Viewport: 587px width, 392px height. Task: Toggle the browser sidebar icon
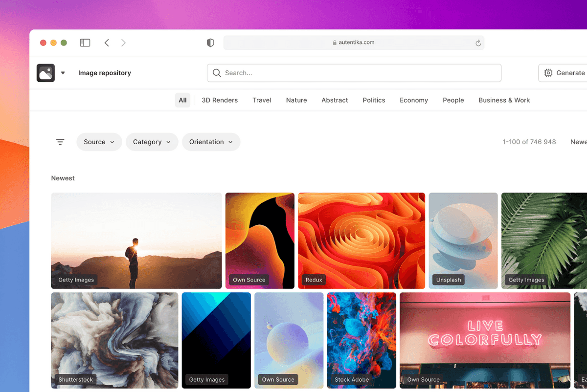click(x=85, y=43)
